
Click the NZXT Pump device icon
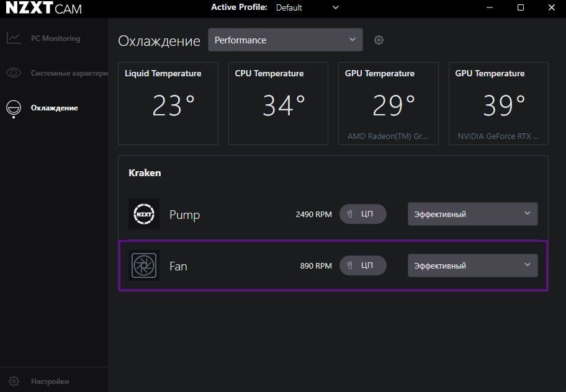[x=144, y=214]
